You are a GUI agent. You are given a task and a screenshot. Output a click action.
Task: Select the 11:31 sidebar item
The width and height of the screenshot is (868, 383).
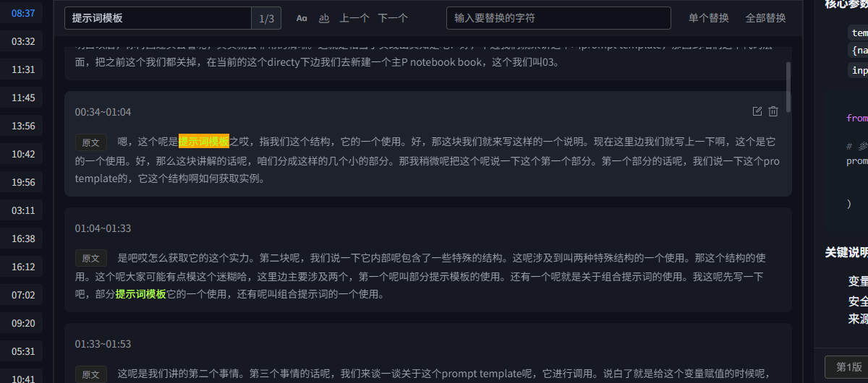click(x=23, y=69)
